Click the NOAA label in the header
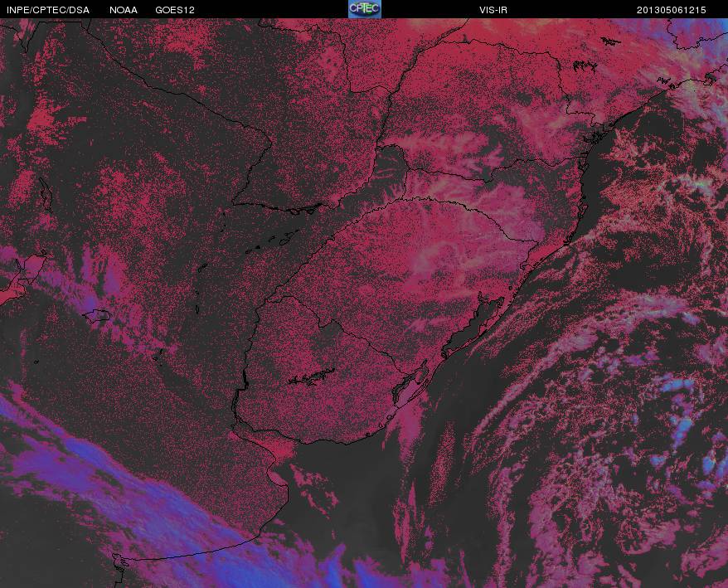Viewport: 728px width, 588px height. 124,10
